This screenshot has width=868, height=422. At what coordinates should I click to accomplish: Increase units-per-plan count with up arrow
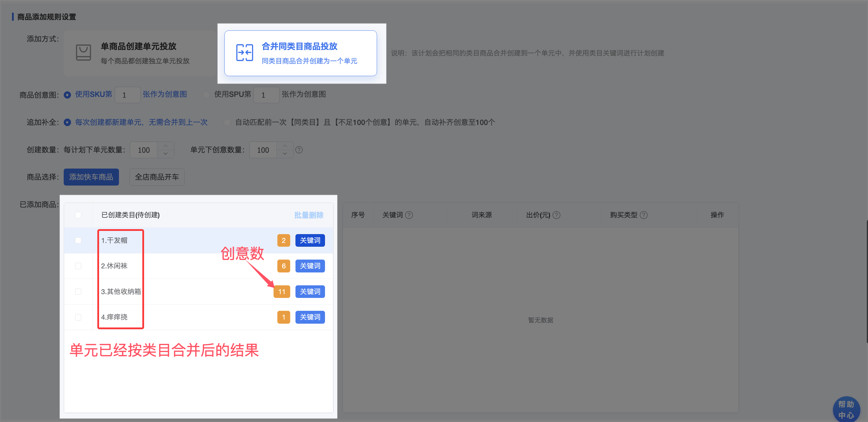tap(165, 146)
